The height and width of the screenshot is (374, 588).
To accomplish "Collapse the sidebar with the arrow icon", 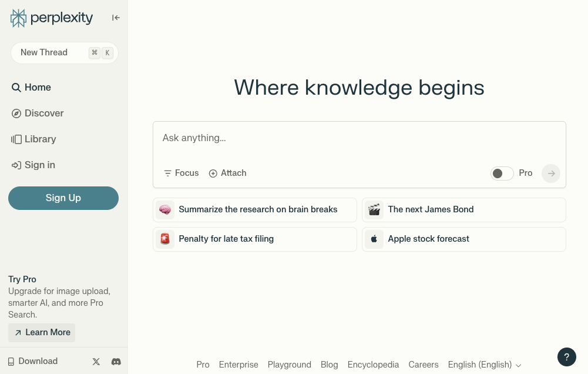I will (116, 18).
